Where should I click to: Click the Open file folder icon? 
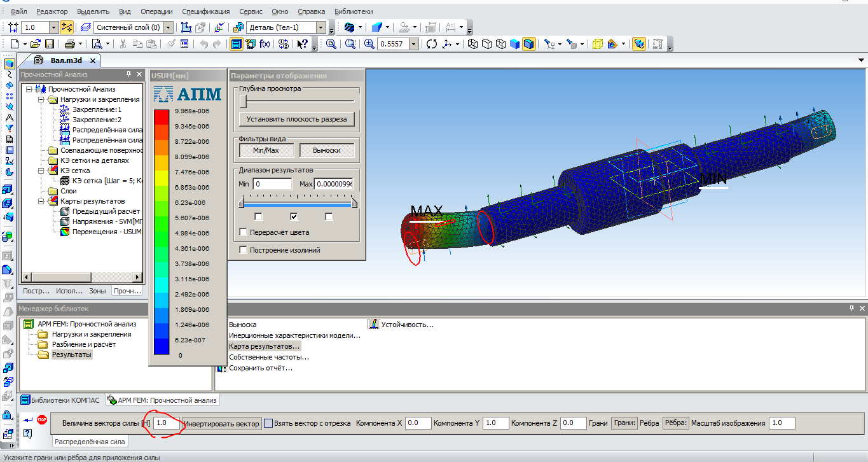point(35,44)
